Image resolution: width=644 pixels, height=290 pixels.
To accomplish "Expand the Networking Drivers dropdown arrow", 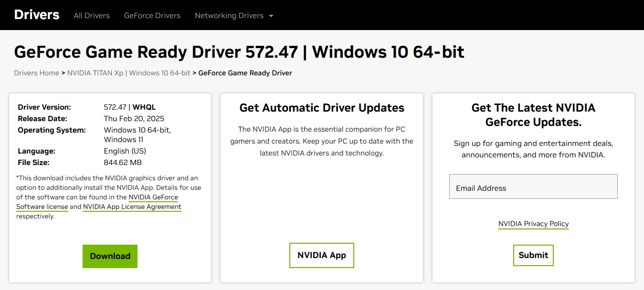I will point(271,16).
